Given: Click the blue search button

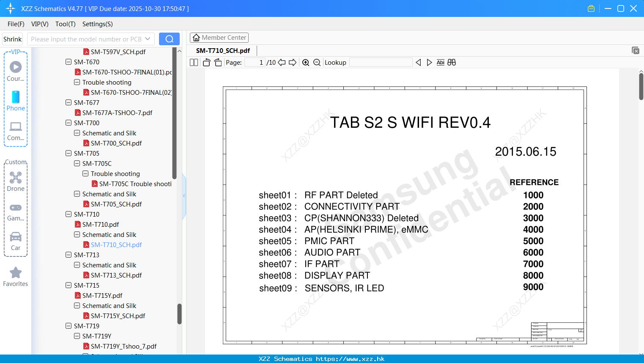Looking at the screenshot, I should 169,39.
